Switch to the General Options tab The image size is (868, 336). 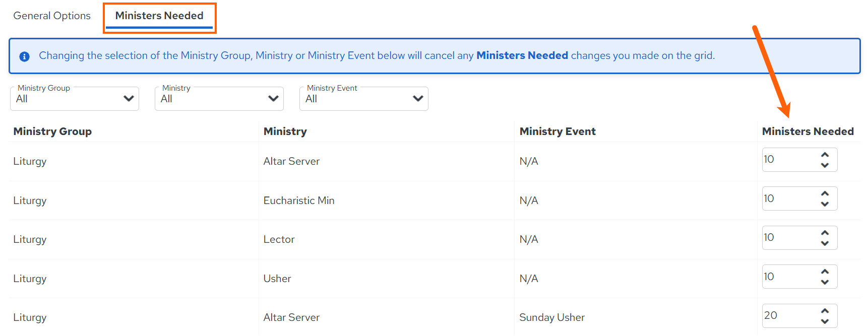[52, 16]
